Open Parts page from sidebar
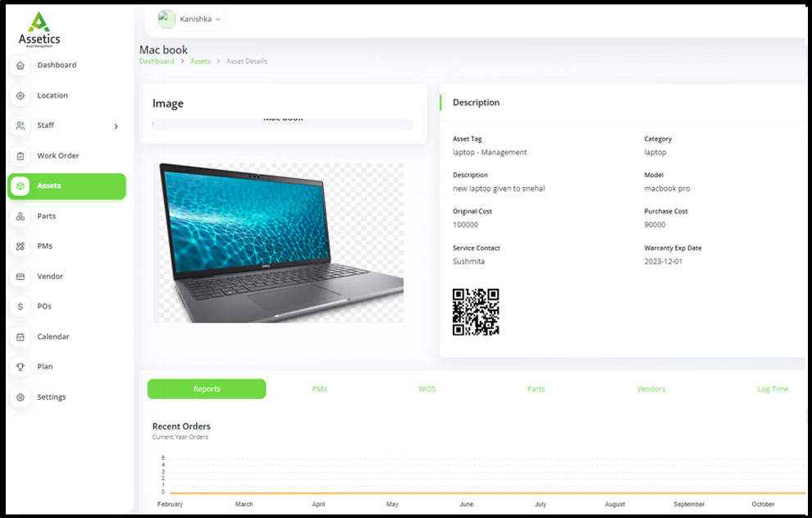This screenshot has height=518, width=812. click(46, 216)
